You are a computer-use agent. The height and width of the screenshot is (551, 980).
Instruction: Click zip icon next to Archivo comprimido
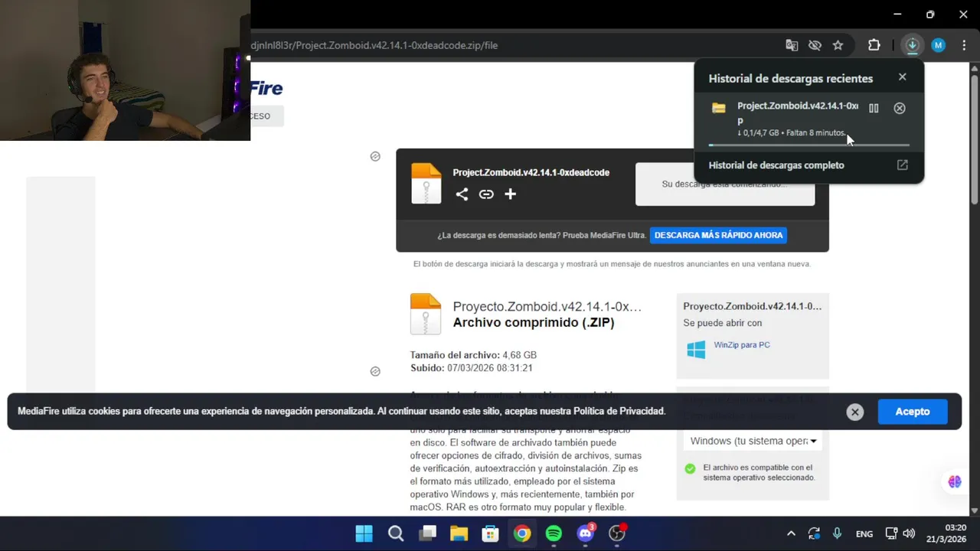[x=426, y=314]
